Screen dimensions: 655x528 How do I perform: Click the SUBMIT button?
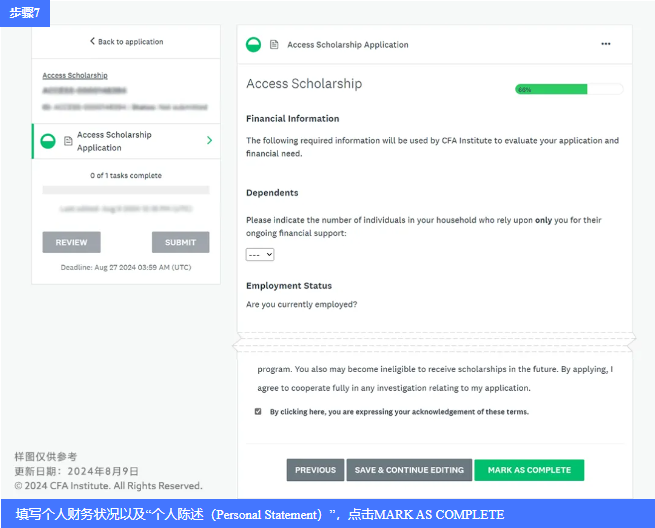180,242
